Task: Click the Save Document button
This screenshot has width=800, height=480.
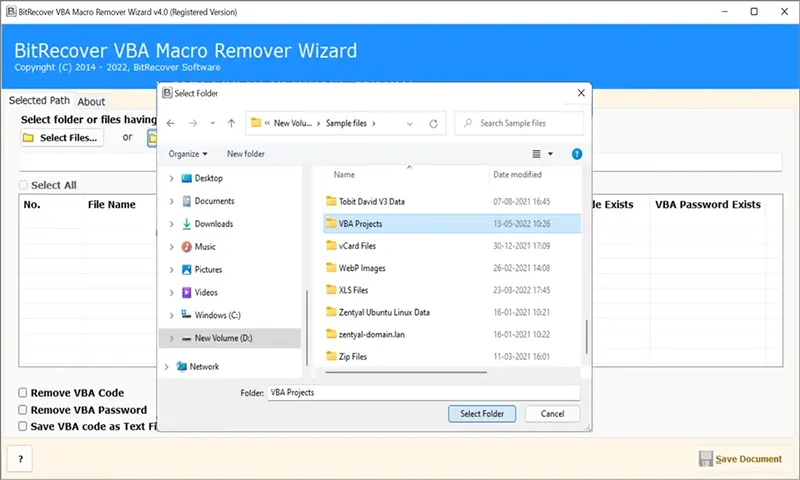Action: 740,459
